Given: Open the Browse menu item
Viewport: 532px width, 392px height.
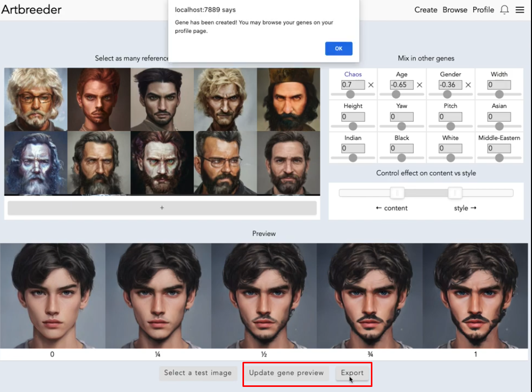Looking at the screenshot, I should [455, 10].
